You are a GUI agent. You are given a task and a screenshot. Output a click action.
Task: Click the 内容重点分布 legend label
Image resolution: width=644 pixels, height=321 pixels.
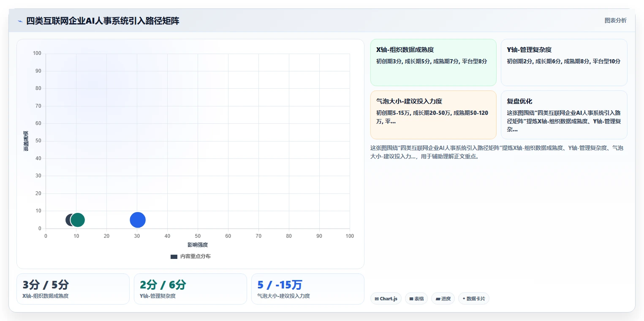tap(195, 256)
